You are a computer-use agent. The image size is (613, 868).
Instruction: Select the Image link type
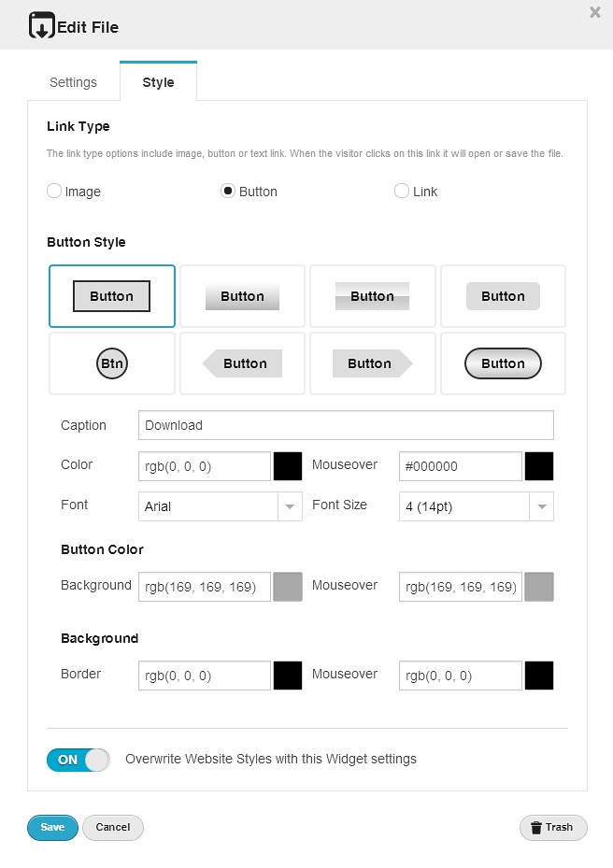(55, 192)
